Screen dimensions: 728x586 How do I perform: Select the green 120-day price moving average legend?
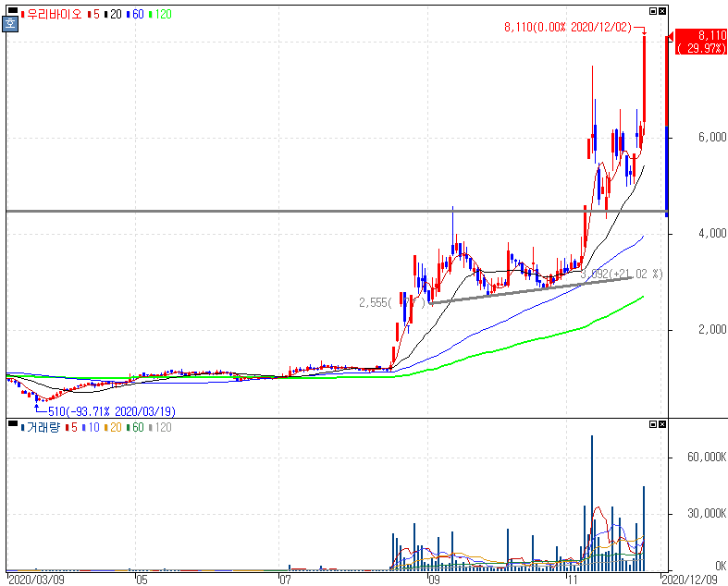[160, 15]
